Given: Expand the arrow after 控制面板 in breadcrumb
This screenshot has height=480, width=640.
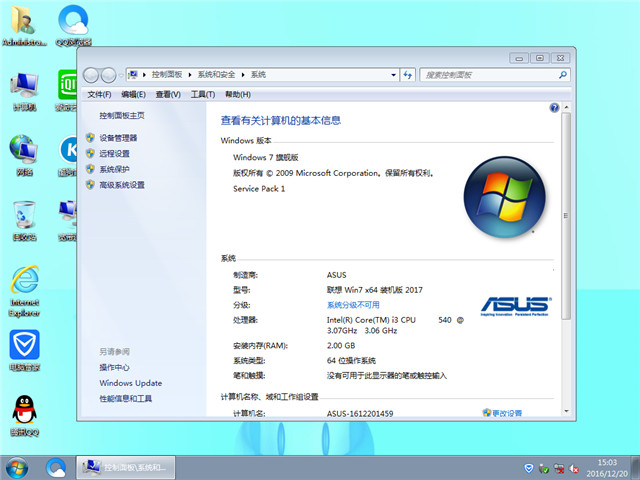Looking at the screenshot, I should point(190,75).
